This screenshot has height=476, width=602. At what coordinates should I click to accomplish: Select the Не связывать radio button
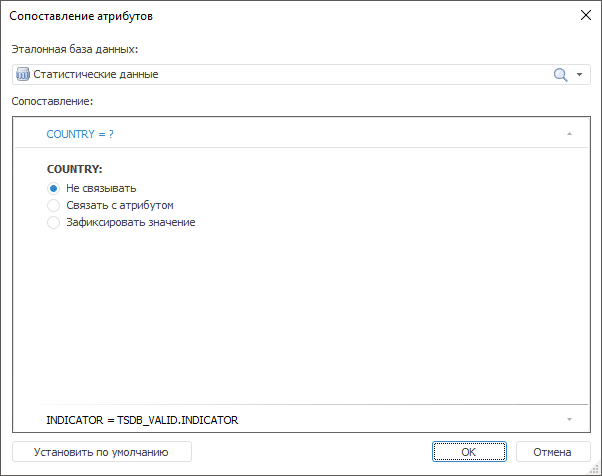(54, 188)
